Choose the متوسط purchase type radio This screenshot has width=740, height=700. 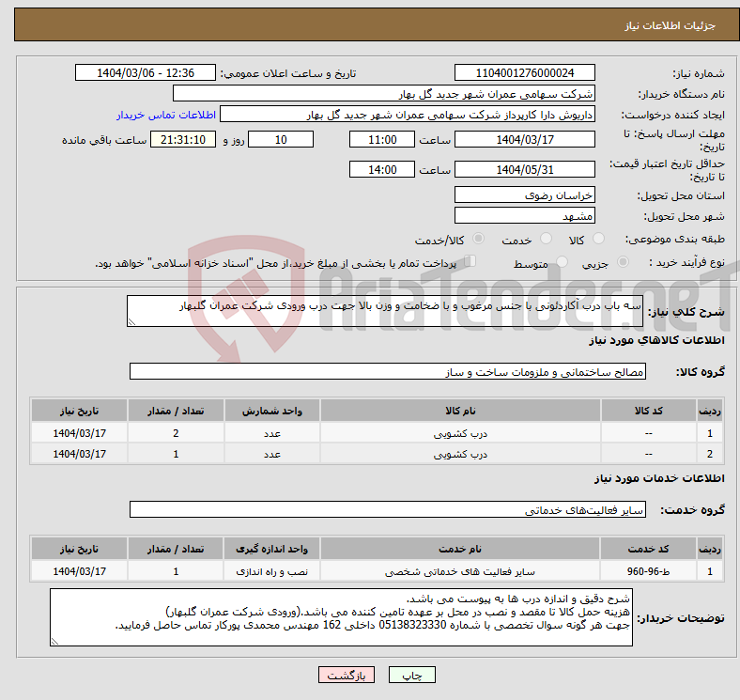click(563, 261)
